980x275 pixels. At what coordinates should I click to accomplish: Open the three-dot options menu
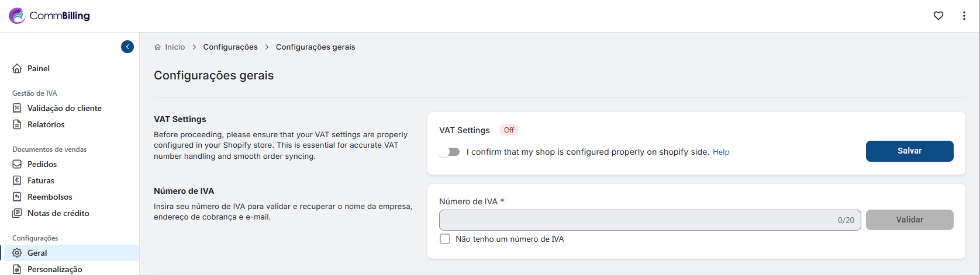pyautogui.click(x=964, y=16)
